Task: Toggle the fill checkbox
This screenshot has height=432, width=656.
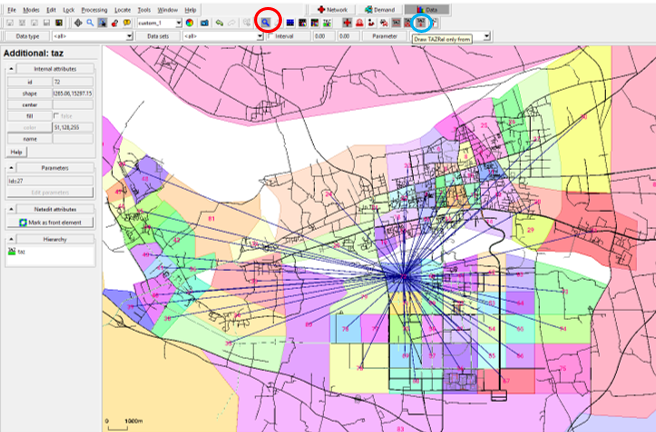Action: [57, 116]
